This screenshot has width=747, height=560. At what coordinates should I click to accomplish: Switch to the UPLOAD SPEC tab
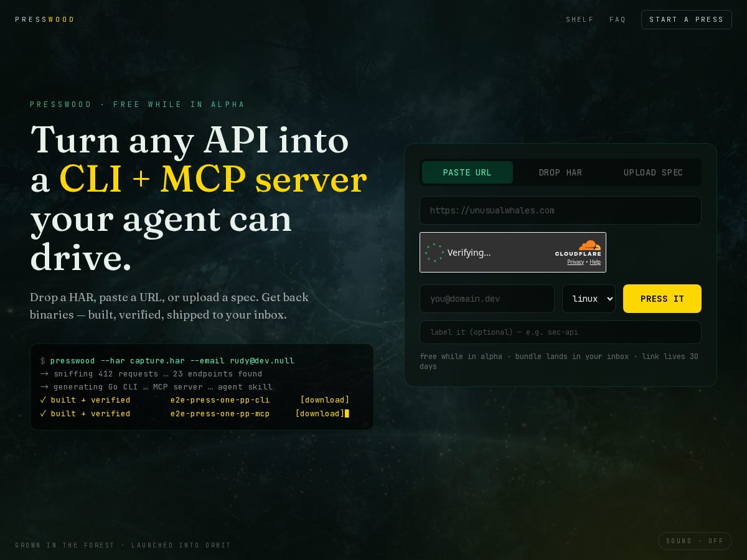[653, 172]
